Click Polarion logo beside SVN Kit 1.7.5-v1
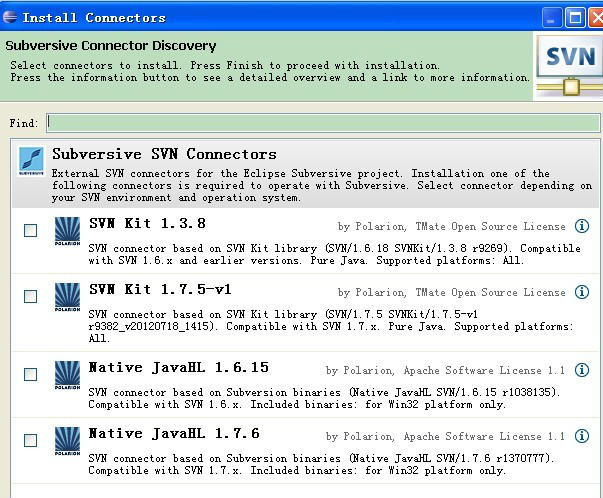 click(x=67, y=297)
